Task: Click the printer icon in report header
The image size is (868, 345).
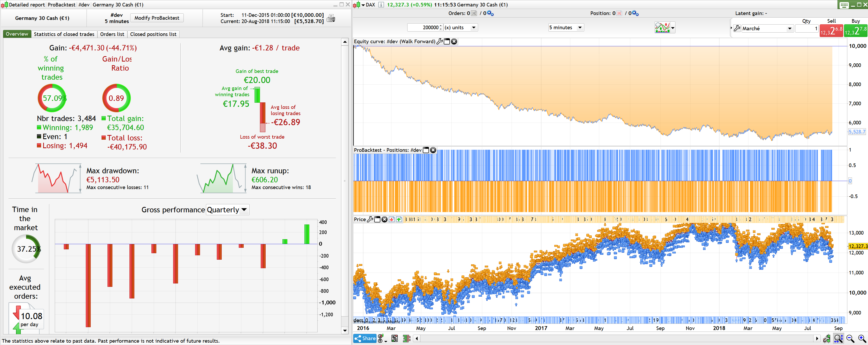Action: (331, 18)
